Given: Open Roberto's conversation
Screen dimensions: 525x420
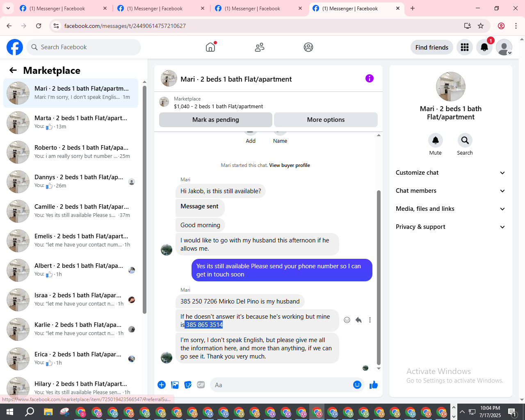Looking at the screenshot, I should click(71, 152).
